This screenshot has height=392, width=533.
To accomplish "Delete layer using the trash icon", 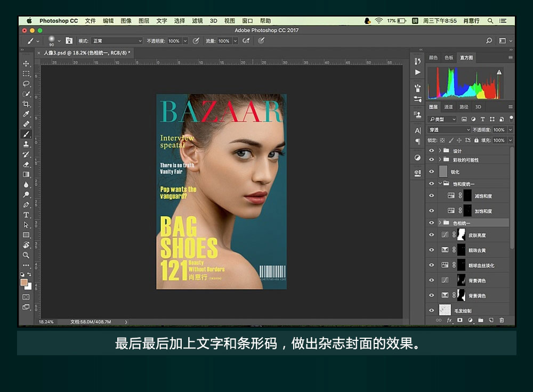I will tap(501, 320).
